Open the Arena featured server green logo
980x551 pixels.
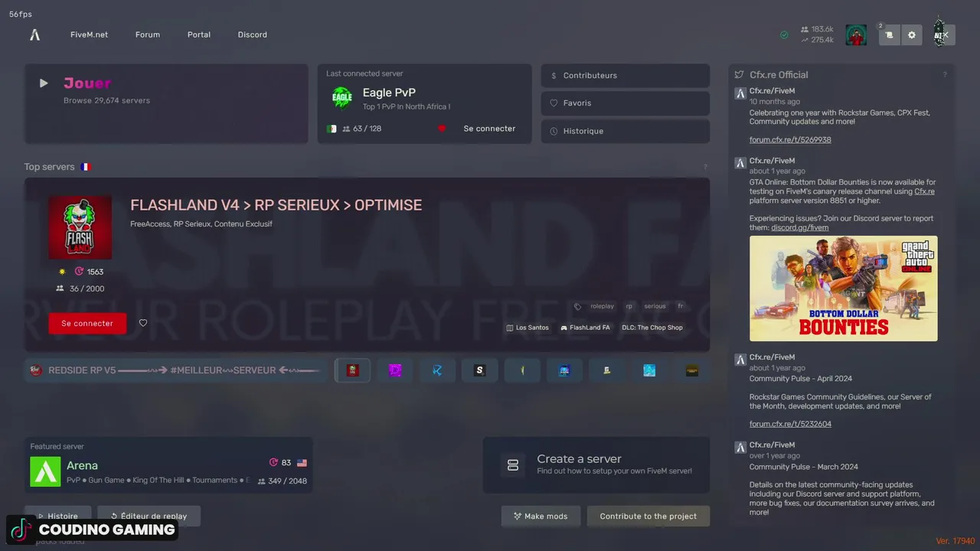click(x=45, y=471)
